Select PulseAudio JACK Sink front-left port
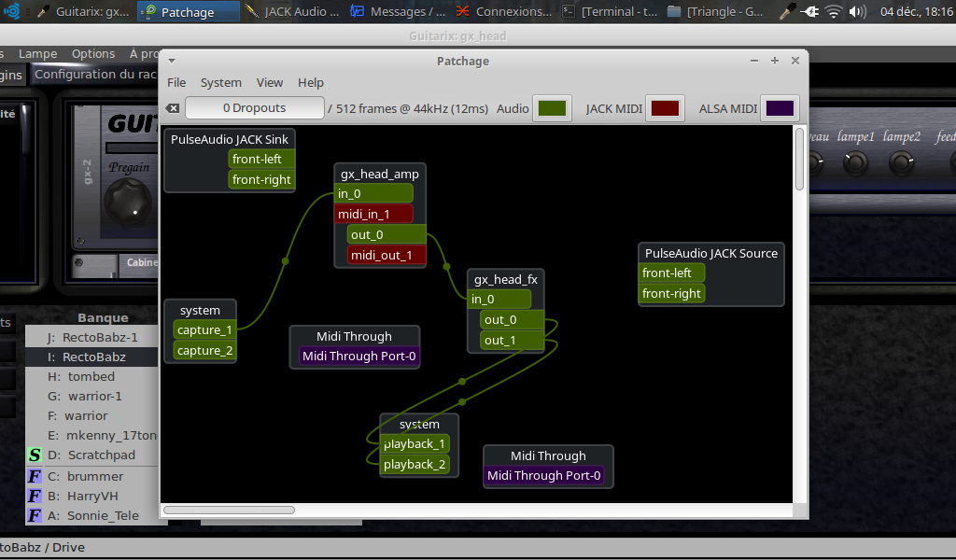Screen dimensions: 956x560 261,159
